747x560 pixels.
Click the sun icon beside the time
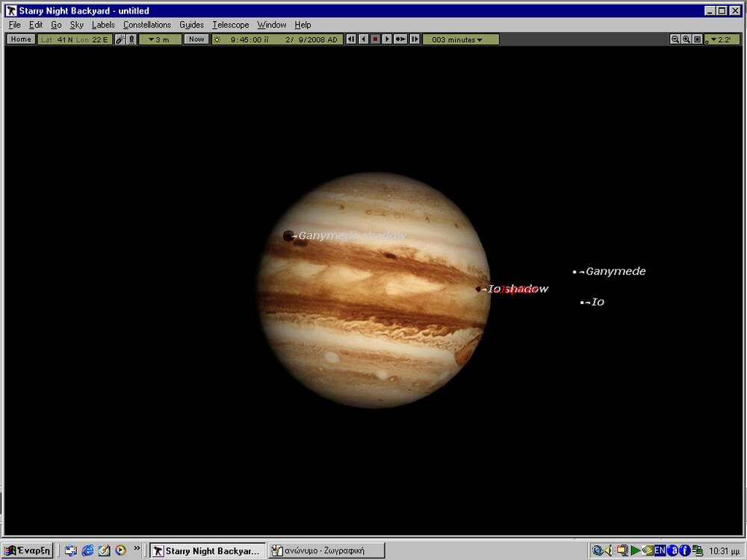[217, 40]
